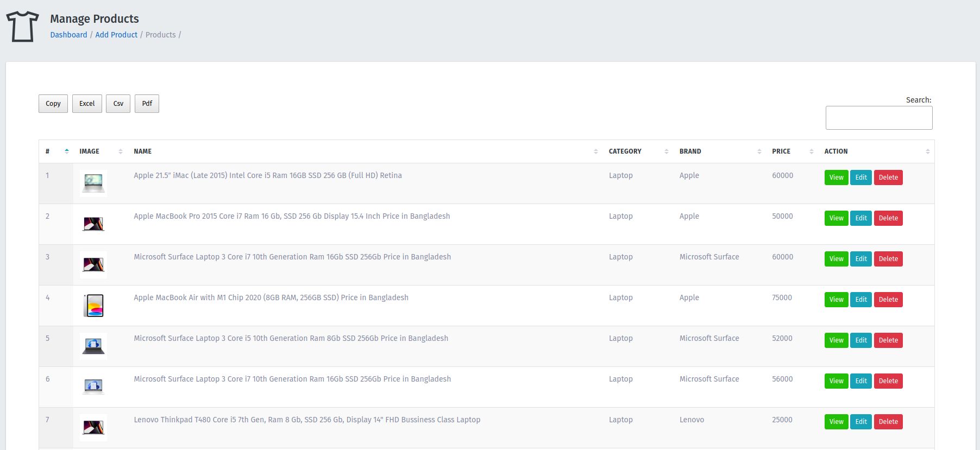Click the MacBook Air M1 thumbnail image
Screen dimensions: 980x450
[x=93, y=306]
